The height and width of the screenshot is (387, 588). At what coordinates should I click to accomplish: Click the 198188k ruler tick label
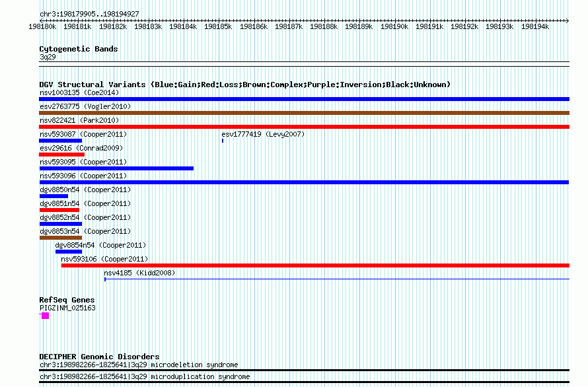(324, 26)
